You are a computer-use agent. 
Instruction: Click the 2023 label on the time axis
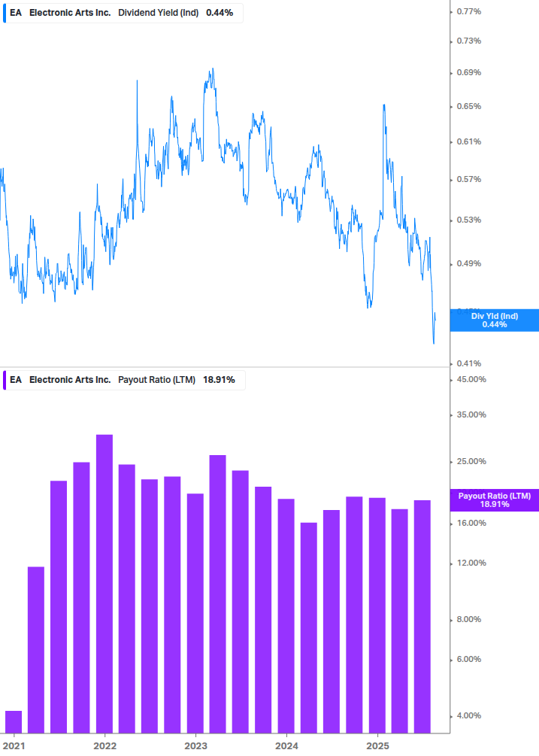(195, 746)
